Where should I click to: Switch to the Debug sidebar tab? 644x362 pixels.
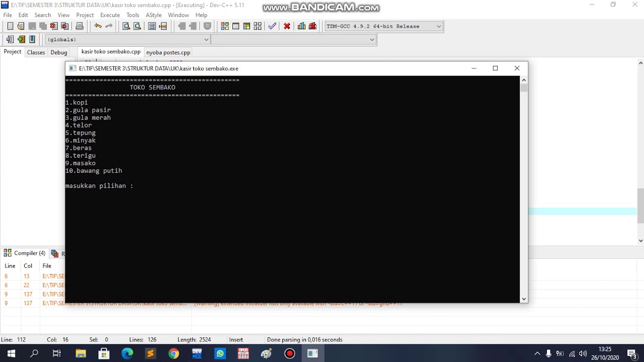click(x=59, y=52)
